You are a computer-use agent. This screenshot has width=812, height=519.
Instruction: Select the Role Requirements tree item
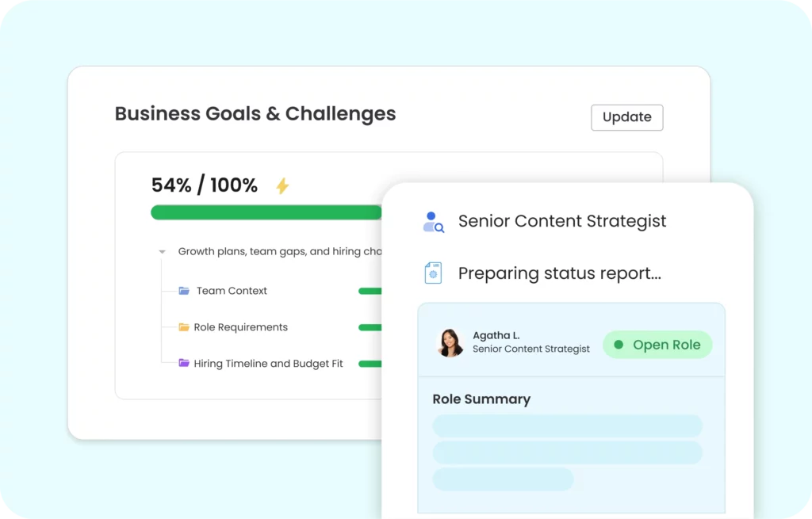(240, 327)
